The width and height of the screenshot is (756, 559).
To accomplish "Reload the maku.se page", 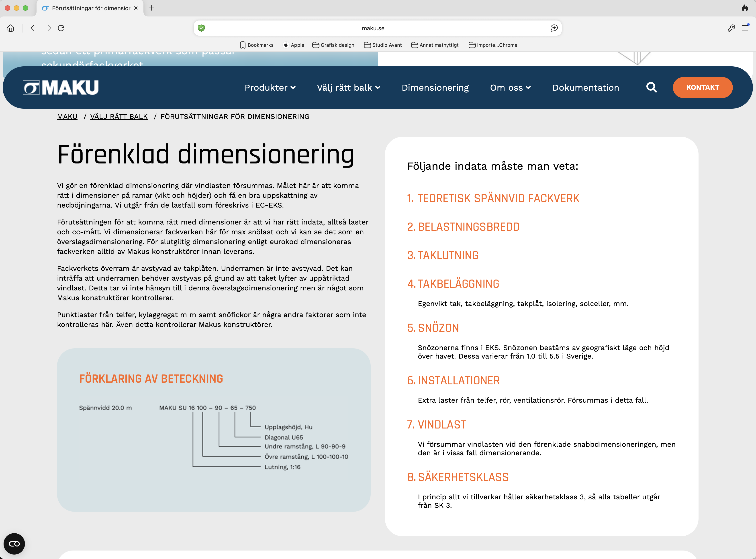I will [61, 28].
